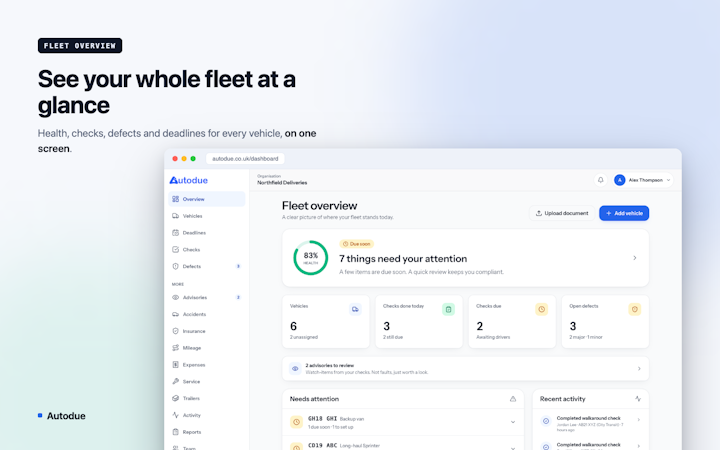Click the Mileage route icon
This screenshot has height=450, width=720.
175,348
